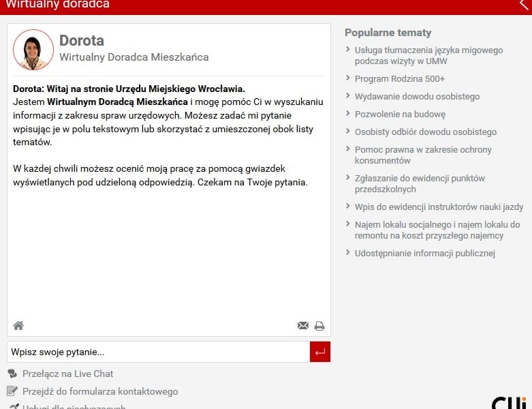Click chevron beside 'Usługa tłumaczenia języka migowego'
Screen dimensions: 532x409
point(348,49)
